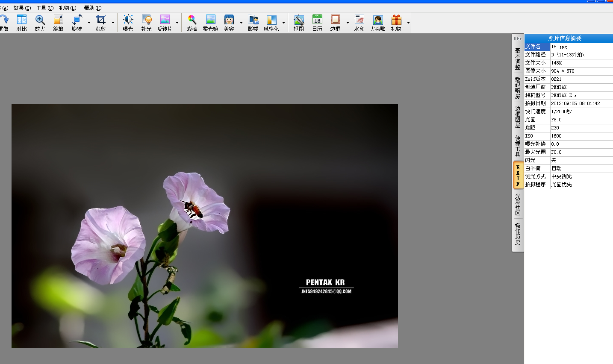
Task: Select the 补光 (Fill Light) tool
Action: click(146, 22)
